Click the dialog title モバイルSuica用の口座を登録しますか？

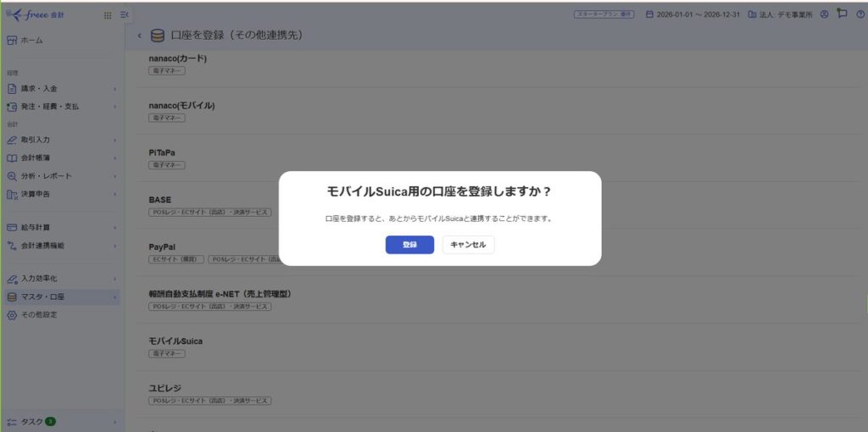click(x=440, y=192)
